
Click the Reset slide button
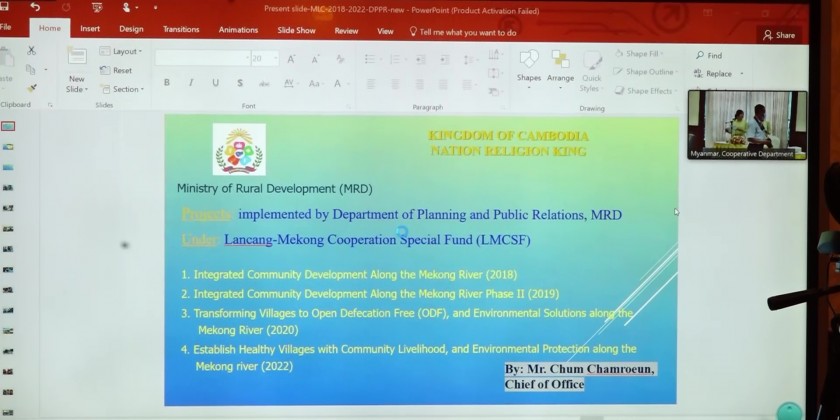coord(117,71)
